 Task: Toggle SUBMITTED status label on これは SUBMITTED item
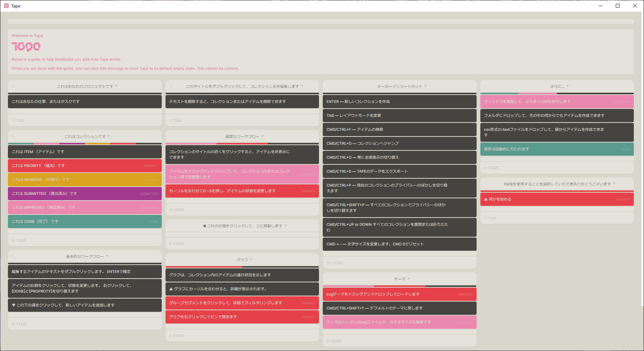[x=149, y=194]
